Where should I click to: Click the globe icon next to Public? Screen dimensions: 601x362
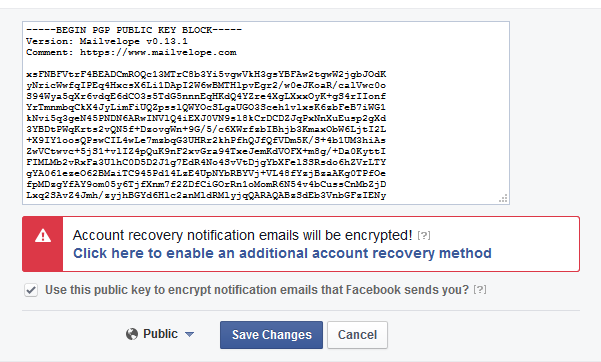(x=132, y=334)
